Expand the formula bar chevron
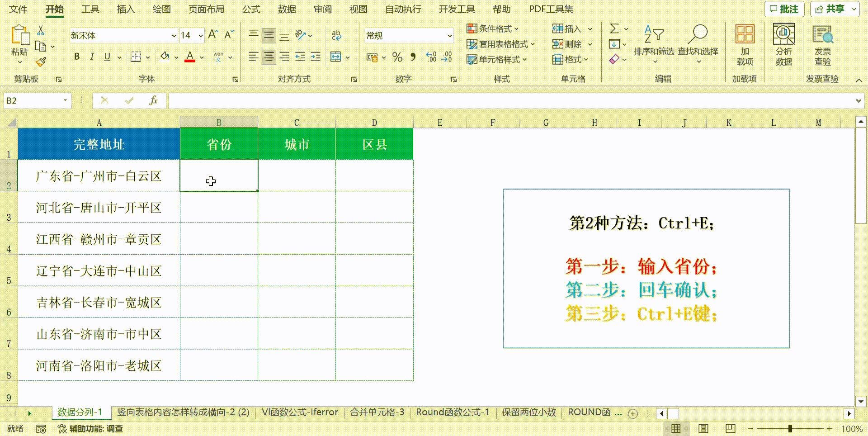This screenshot has width=868, height=436. point(859,101)
